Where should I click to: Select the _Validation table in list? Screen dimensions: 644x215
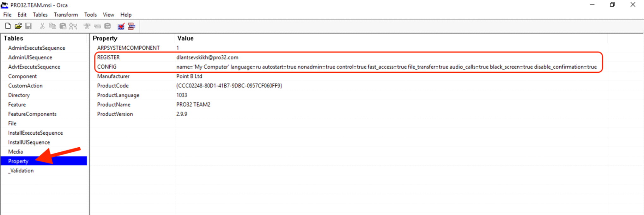(21, 171)
